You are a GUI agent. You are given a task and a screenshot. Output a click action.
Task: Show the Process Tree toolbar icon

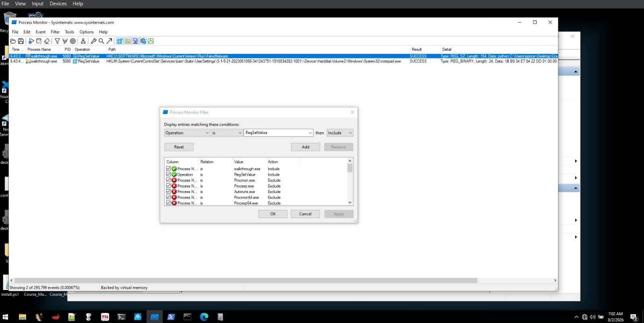(x=83, y=41)
